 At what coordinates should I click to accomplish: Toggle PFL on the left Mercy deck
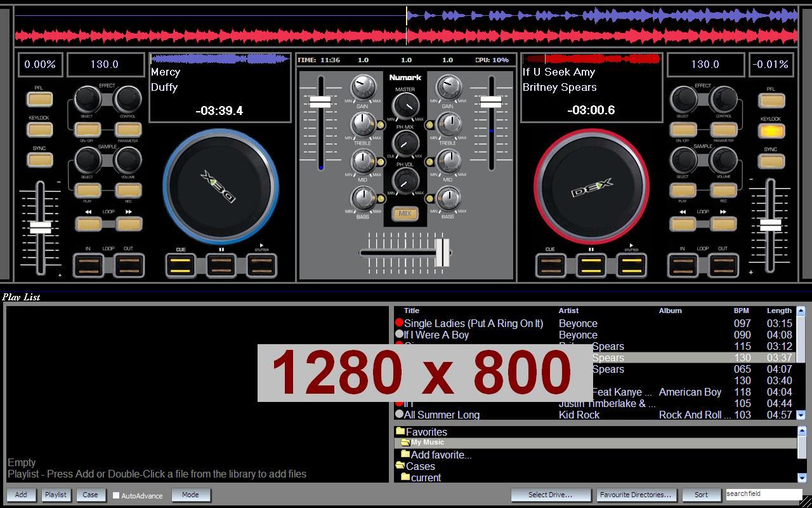click(39, 99)
